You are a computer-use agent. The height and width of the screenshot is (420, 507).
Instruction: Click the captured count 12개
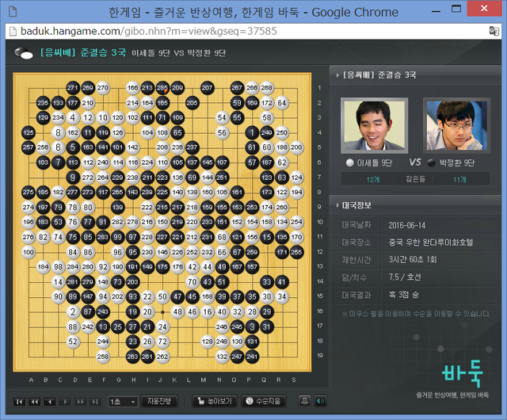point(373,180)
